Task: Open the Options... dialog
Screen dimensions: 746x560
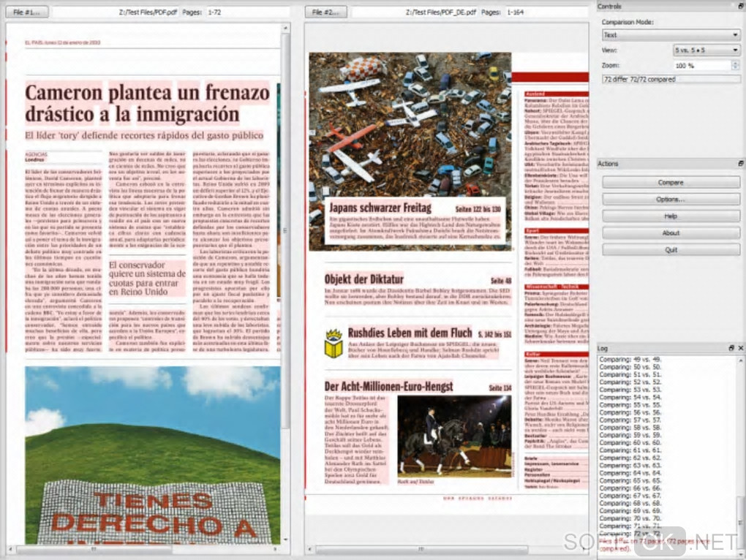Action: tap(671, 199)
